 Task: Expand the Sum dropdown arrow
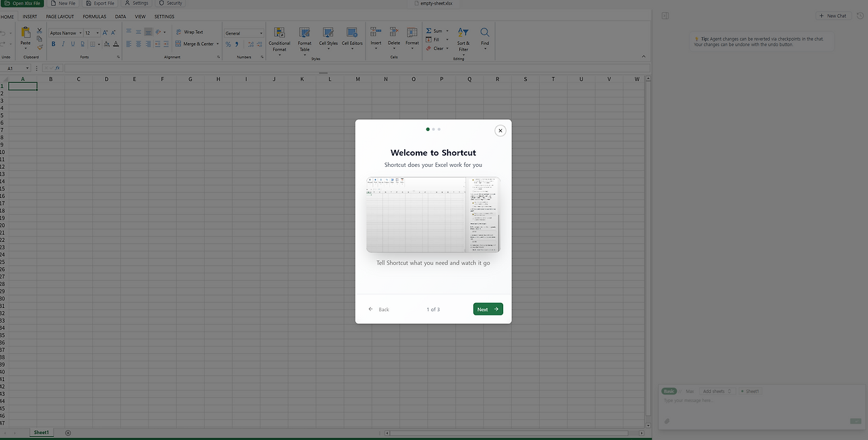pos(447,31)
